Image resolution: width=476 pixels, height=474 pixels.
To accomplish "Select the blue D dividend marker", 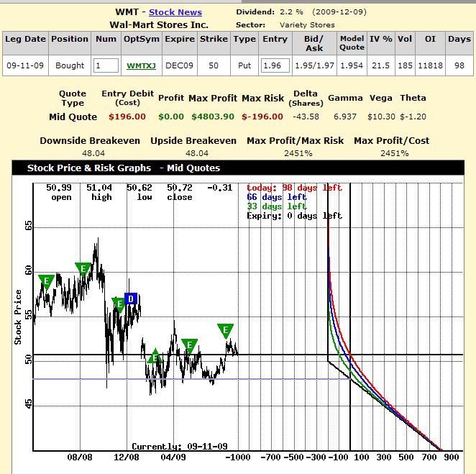I will pos(131,298).
